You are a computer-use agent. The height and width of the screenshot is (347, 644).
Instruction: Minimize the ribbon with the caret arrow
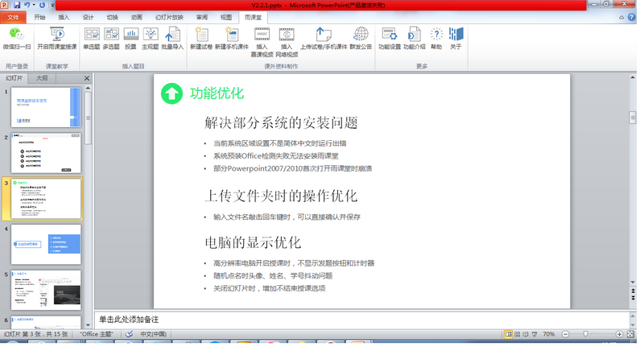tap(621, 17)
